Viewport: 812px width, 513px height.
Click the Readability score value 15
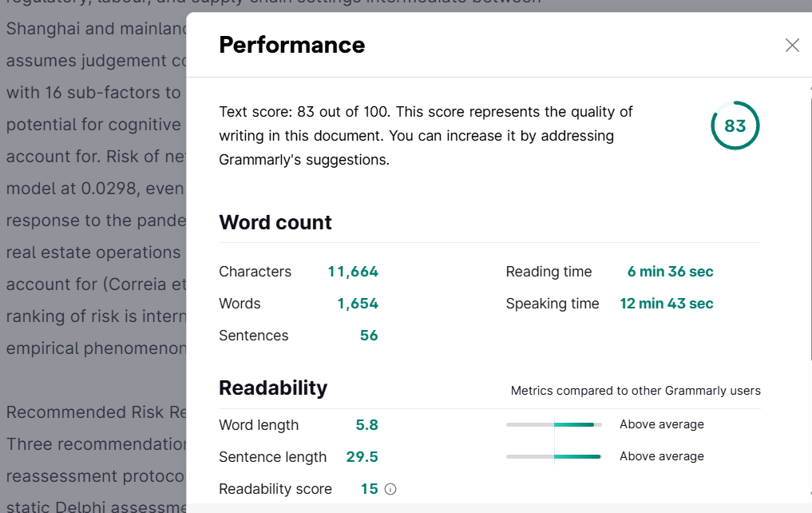[369, 489]
